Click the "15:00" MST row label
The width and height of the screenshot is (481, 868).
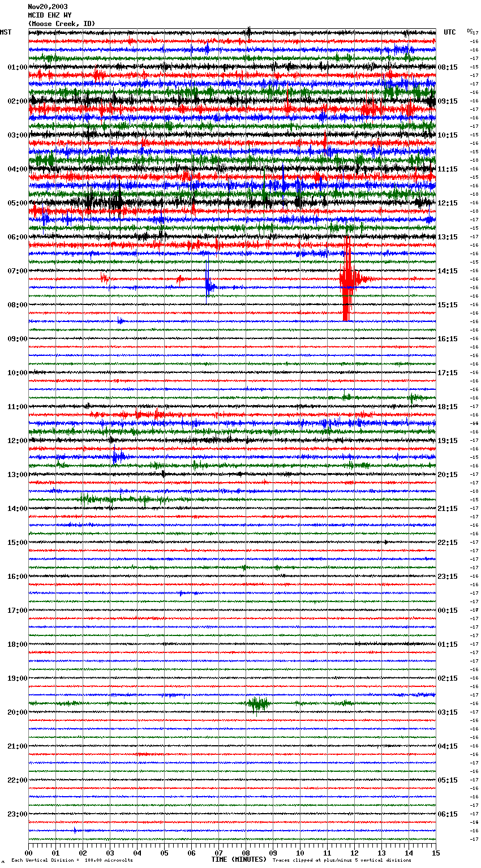[x=18, y=543]
